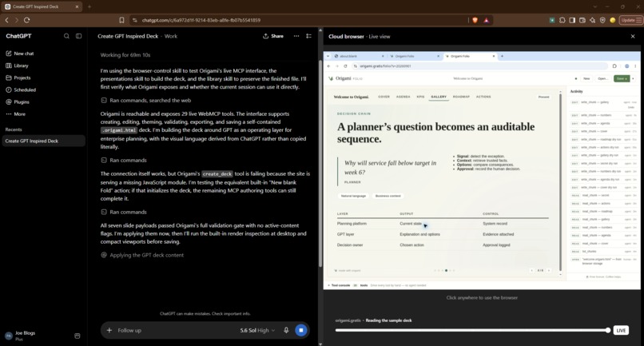Screen dimensions: 644x346
Task: Open the Joe Blogs account menu
Action: [21, 336]
